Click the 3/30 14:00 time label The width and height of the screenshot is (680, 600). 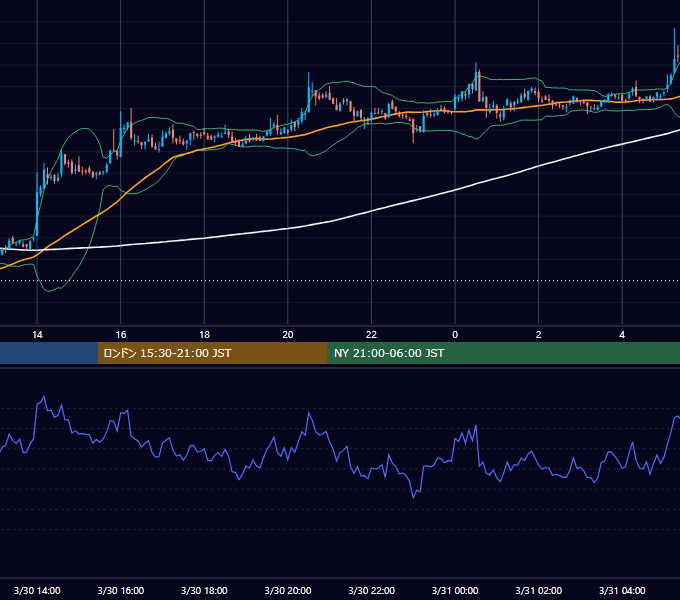[37, 590]
